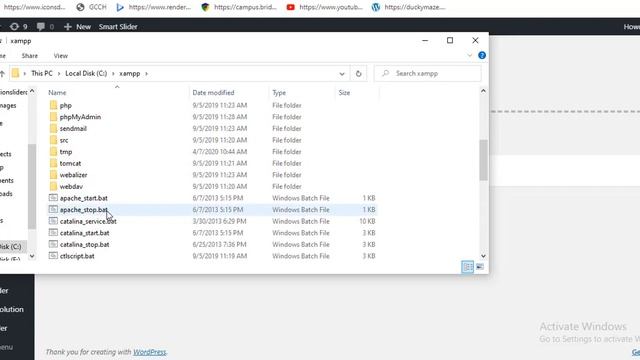Open the GCCH bookmark in browser
The image size is (640, 360).
(x=91, y=7)
